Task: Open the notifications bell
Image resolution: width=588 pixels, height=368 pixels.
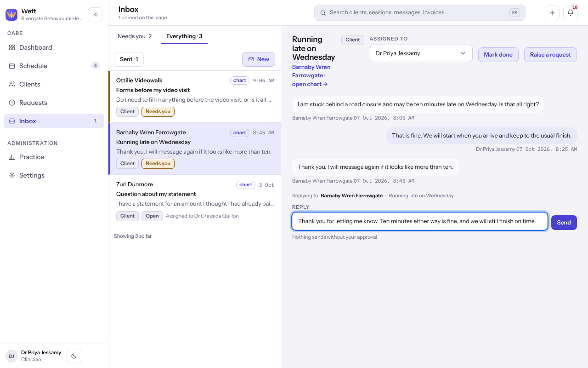Action: [571, 13]
